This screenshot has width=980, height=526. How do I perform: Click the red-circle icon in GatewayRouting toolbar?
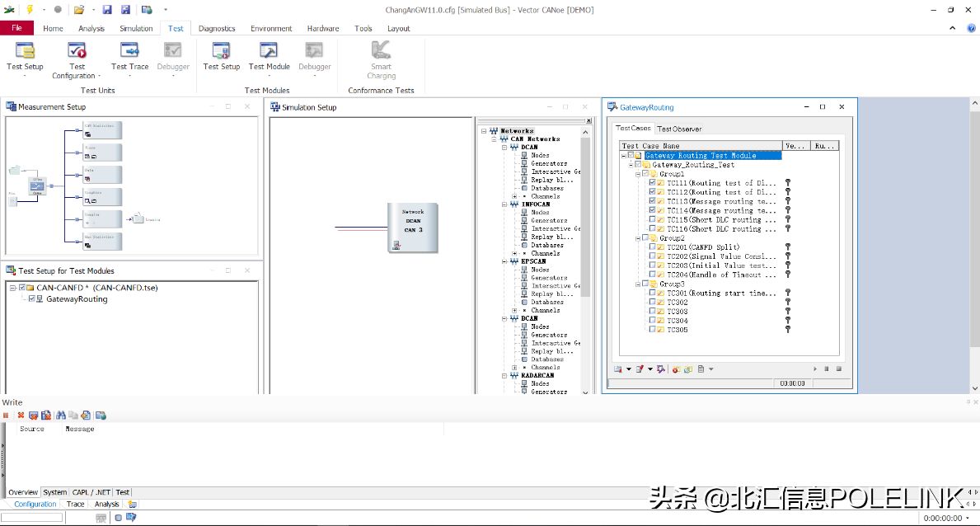[x=676, y=369]
